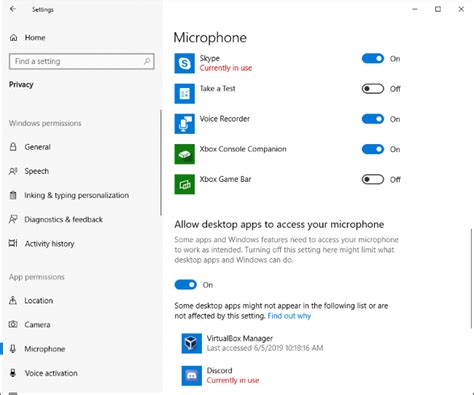
Task: Click the General lock icon
Action: [13, 147]
